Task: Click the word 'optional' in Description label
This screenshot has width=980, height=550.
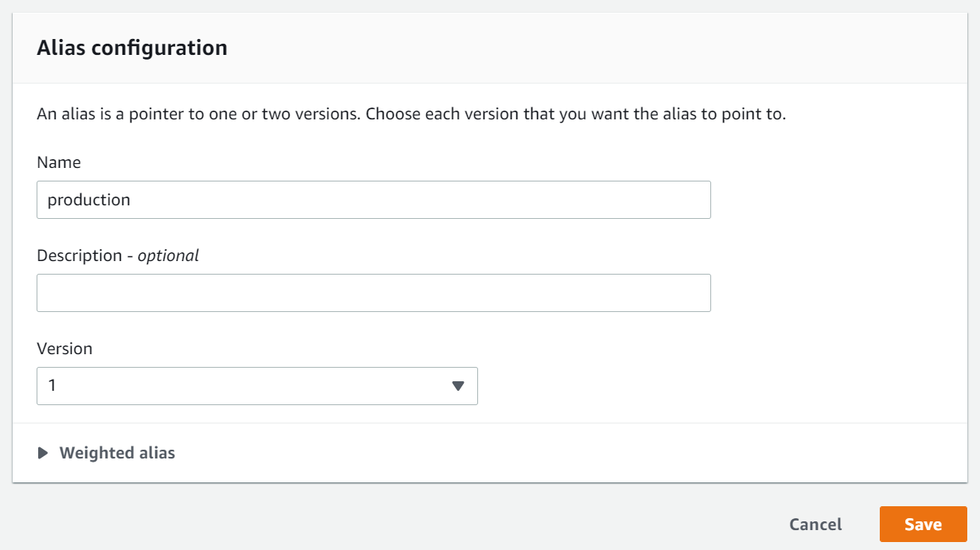Action: click(168, 255)
